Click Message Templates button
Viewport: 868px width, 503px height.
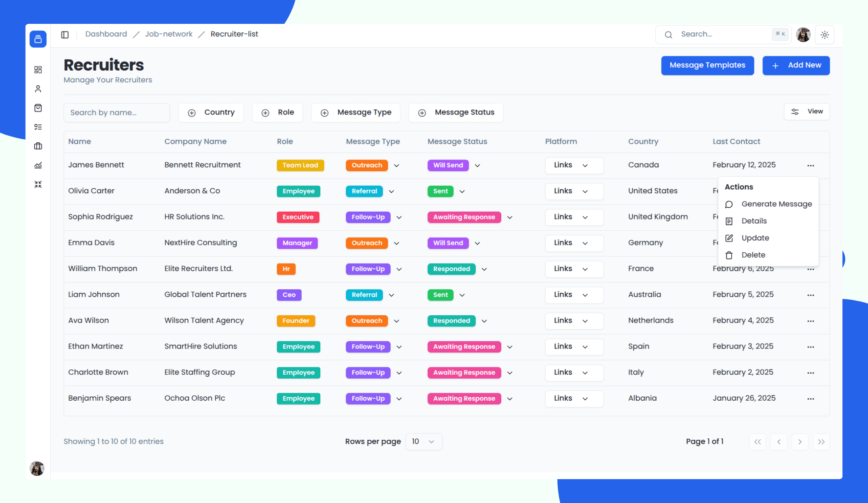click(x=707, y=65)
